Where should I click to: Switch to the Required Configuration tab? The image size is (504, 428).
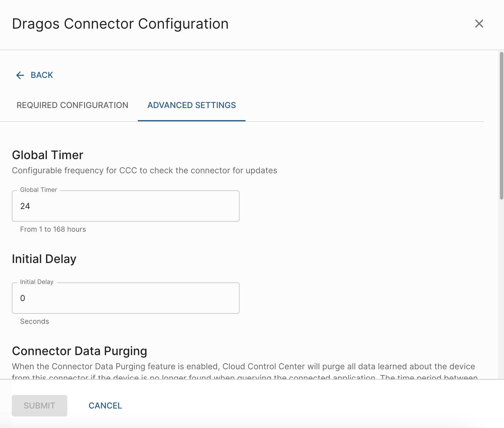pyautogui.click(x=72, y=105)
